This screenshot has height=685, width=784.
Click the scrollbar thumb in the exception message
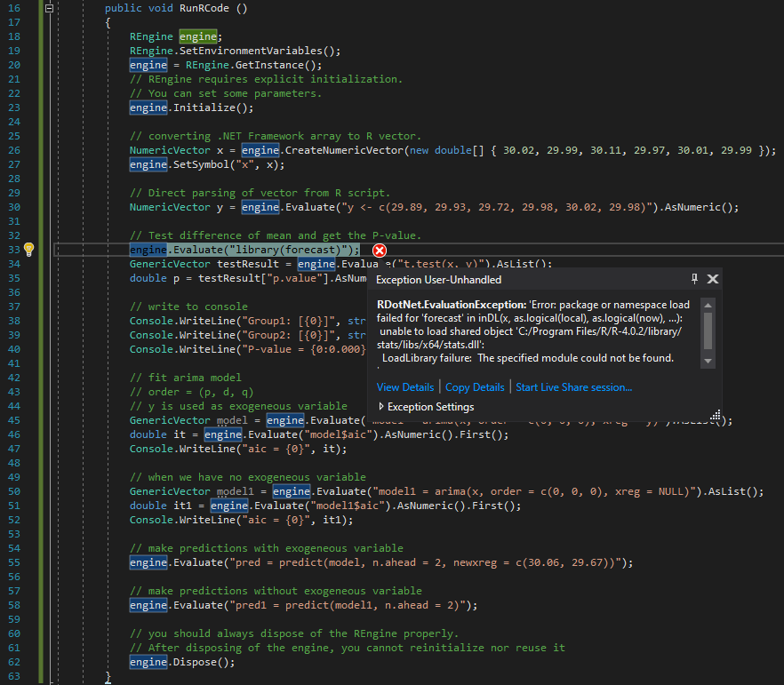(x=708, y=329)
